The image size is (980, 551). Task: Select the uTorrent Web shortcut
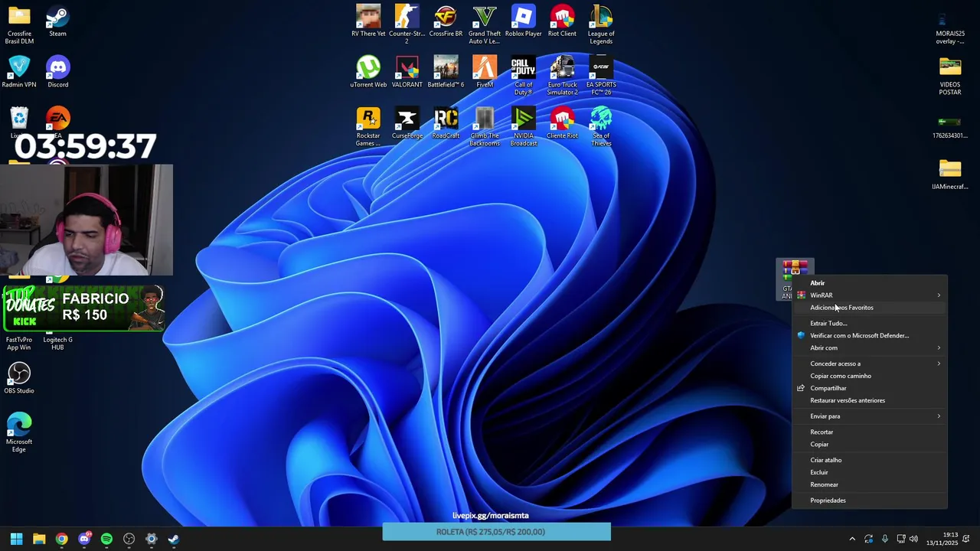click(368, 73)
